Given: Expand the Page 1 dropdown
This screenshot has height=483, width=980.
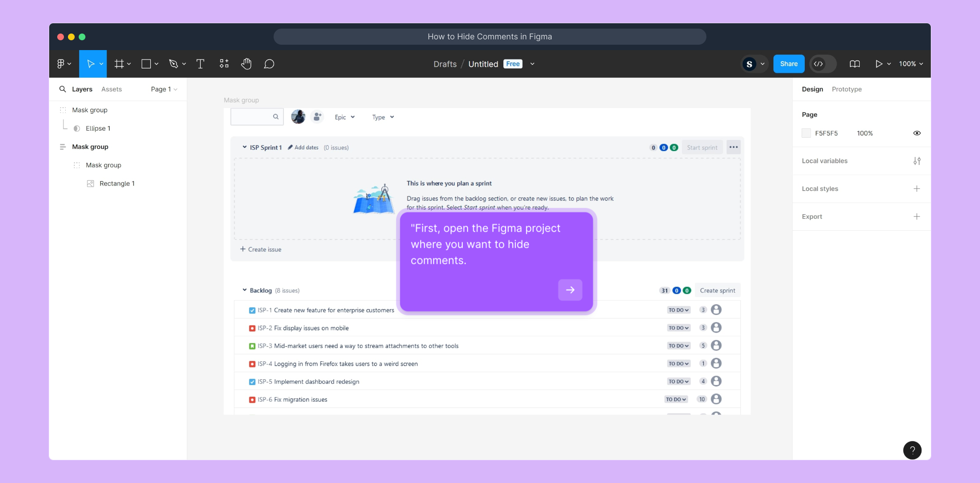Looking at the screenshot, I should [x=164, y=89].
